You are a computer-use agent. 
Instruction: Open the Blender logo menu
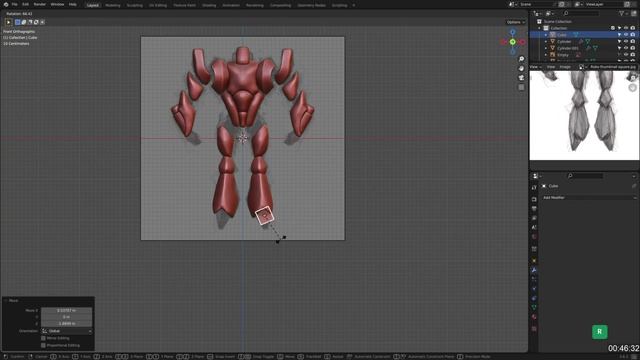(x=6, y=4)
